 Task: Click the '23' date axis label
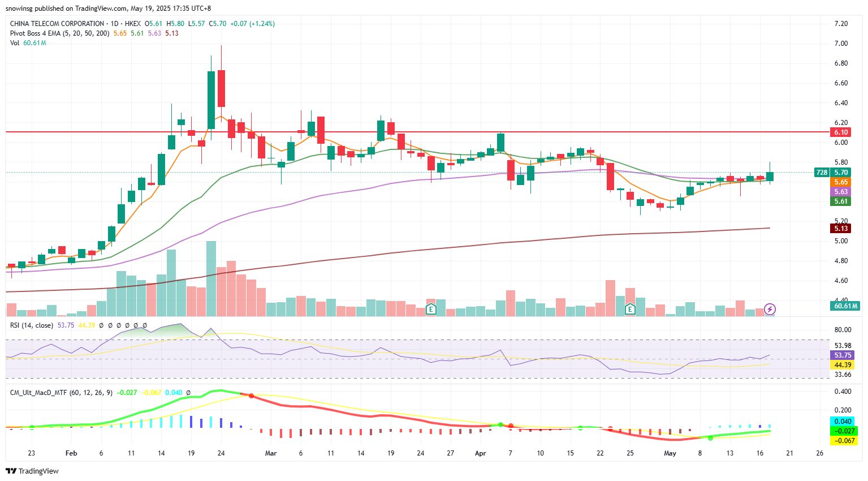(x=32, y=453)
